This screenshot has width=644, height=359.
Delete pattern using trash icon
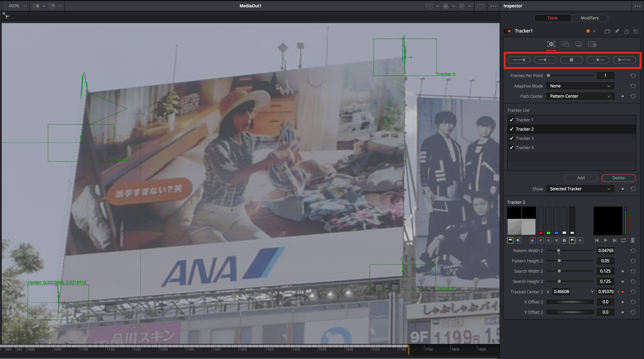pos(633,240)
